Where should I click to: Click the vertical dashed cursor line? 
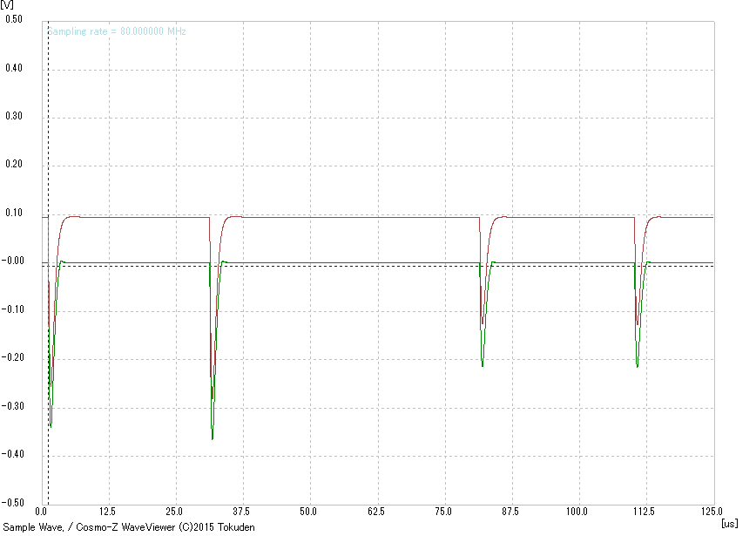pyautogui.click(x=48, y=131)
